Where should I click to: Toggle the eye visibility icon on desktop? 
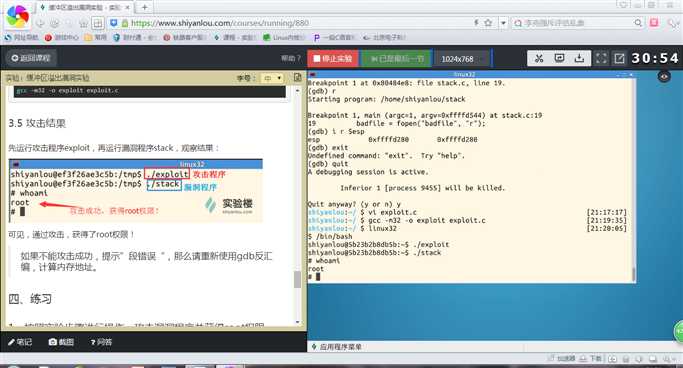664,77
